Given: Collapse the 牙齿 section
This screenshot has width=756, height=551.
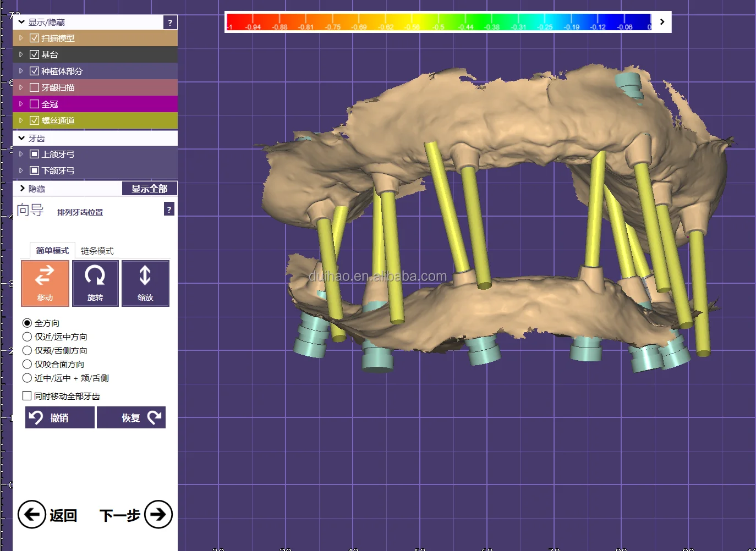Looking at the screenshot, I should [x=21, y=138].
